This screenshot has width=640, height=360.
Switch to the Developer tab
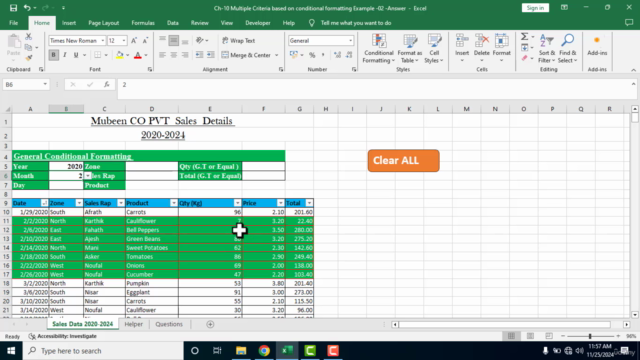click(x=258, y=23)
